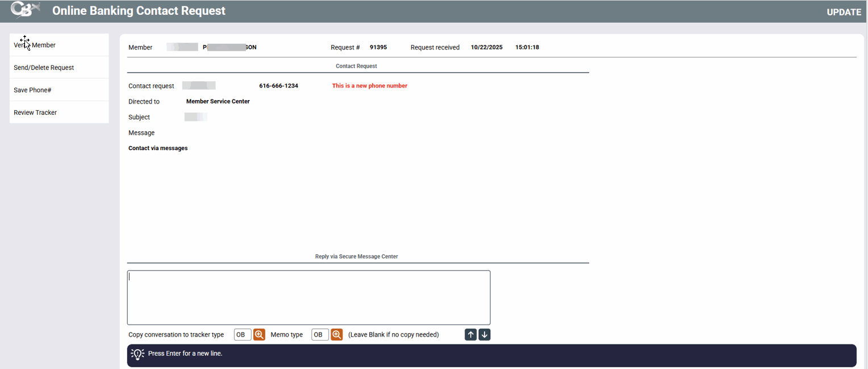Image resolution: width=868 pixels, height=369 pixels.
Task: Open the Memo type lookup magnifier
Action: tap(337, 335)
